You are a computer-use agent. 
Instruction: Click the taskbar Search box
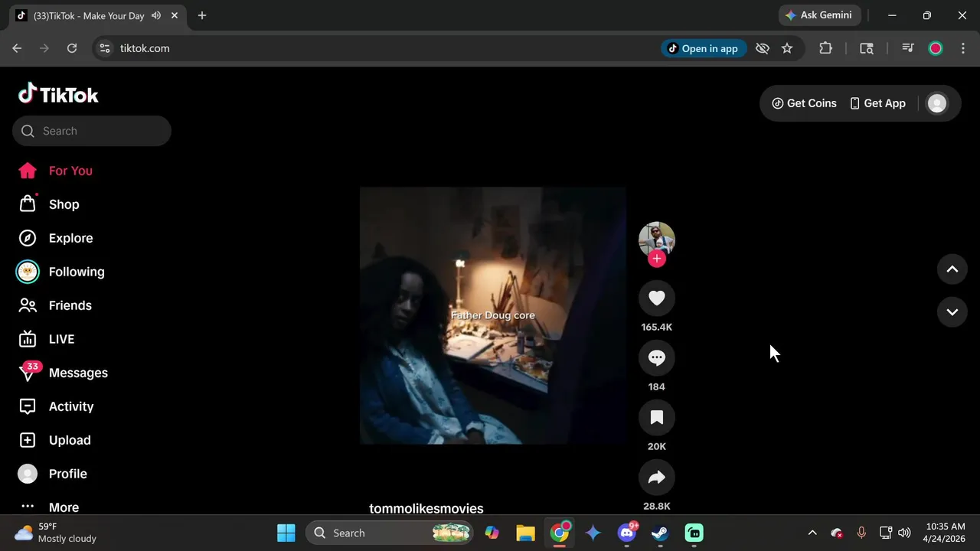390,533
